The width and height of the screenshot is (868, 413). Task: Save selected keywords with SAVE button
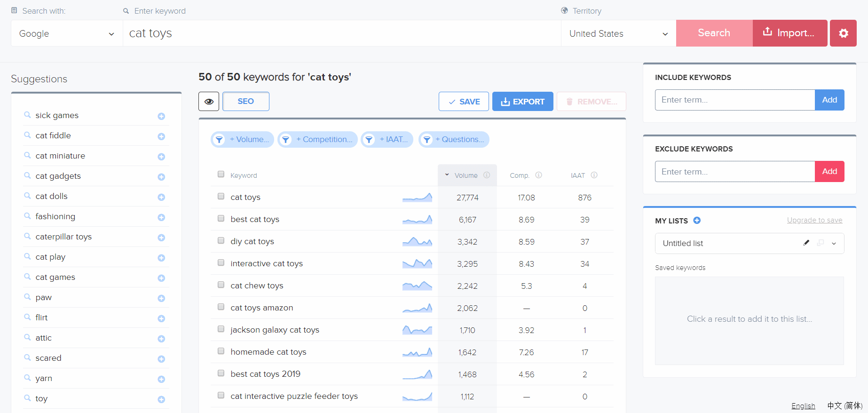(464, 102)
